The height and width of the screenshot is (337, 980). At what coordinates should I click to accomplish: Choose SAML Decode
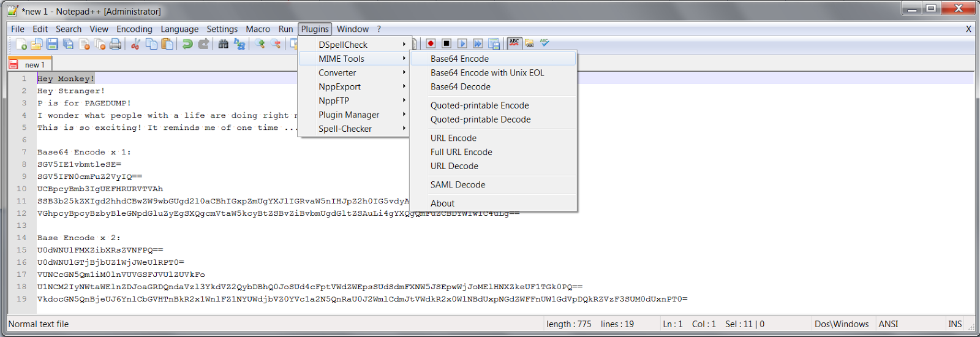(x=493, y=185)
